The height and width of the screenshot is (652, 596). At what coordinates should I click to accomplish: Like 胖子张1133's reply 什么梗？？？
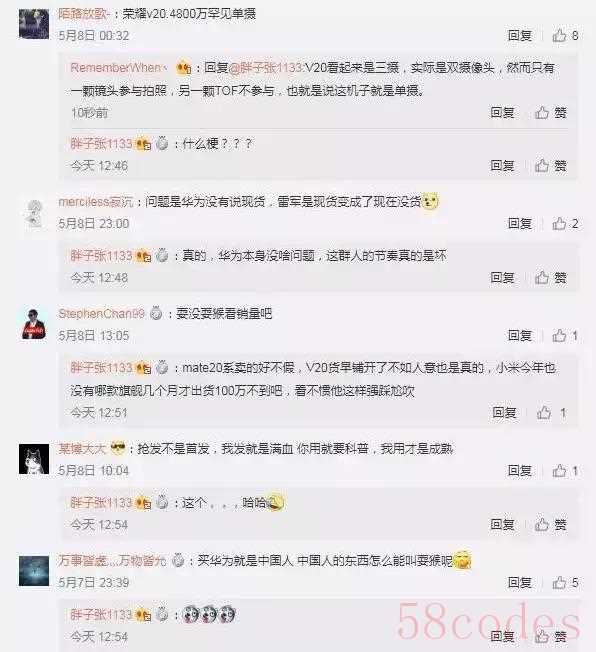551,166
